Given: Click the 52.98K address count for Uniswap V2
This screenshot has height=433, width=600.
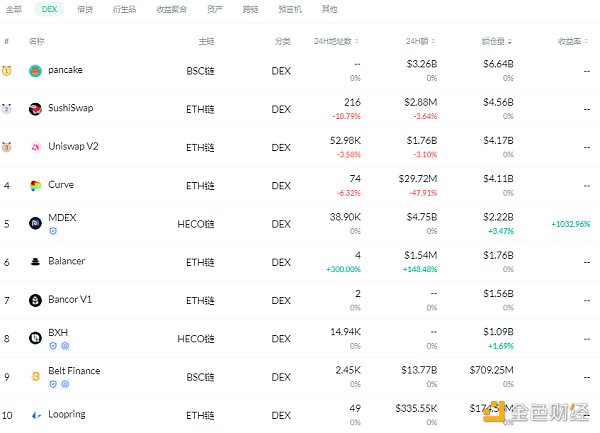Looking at the screenshot, I should 345,140.
